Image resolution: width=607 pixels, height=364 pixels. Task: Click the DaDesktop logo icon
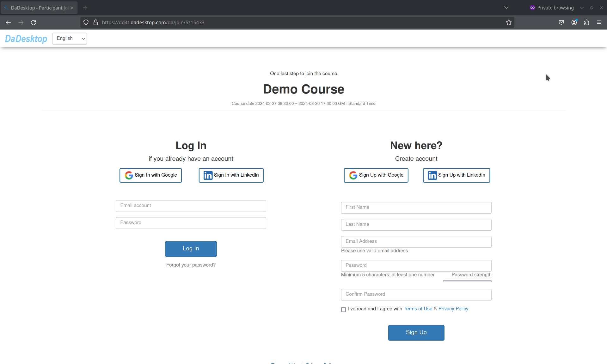click(26, 39)
